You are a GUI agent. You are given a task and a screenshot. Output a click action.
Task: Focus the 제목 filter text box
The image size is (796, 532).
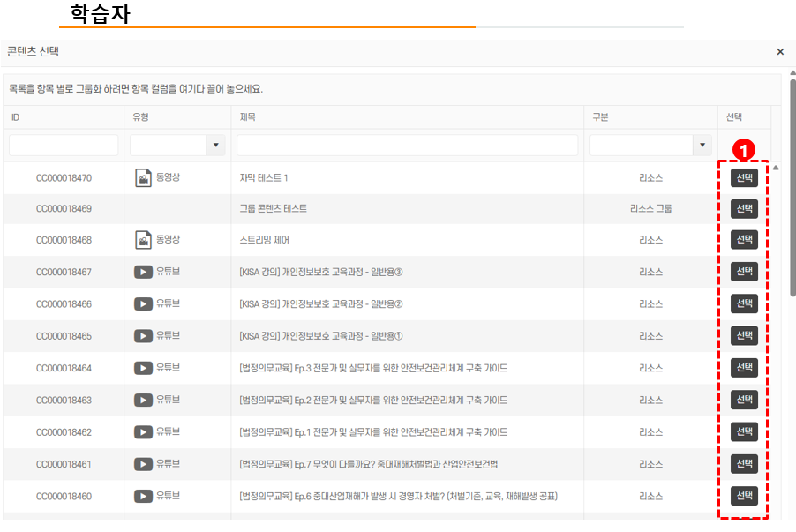(407, 145)
